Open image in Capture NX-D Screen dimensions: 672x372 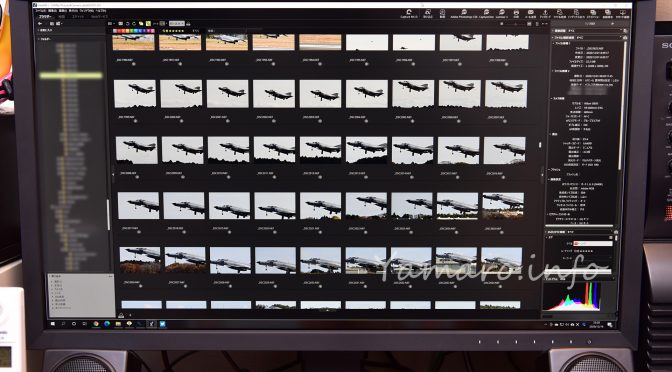pyautogui.click(x=409, y=14)
